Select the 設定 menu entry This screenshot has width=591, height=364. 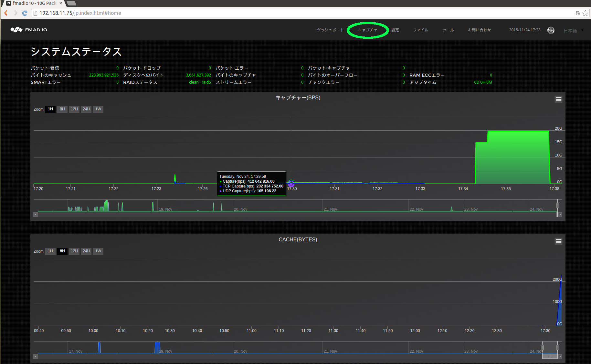pyautogui.click(x=395, y=30)
